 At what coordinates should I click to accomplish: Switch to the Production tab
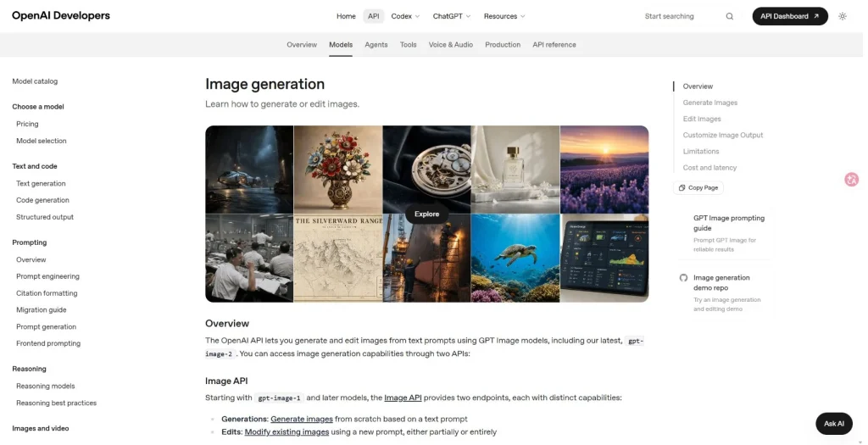point(503,45)
